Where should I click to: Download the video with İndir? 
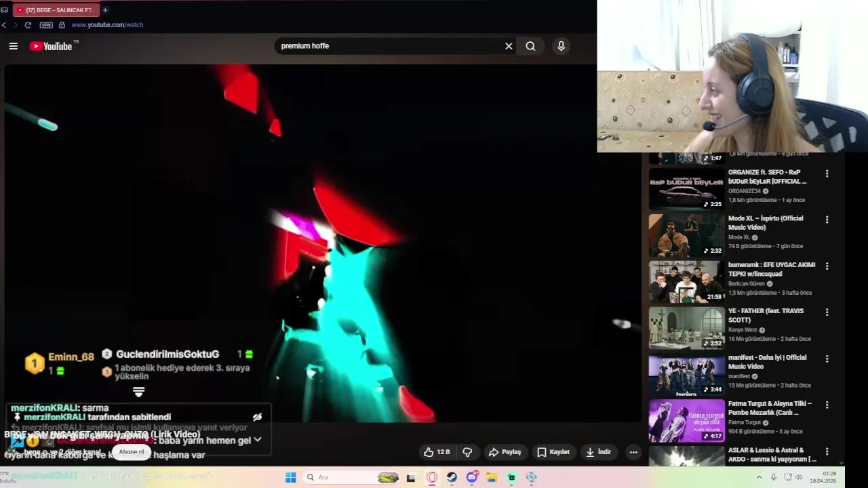tap(599, 452)
